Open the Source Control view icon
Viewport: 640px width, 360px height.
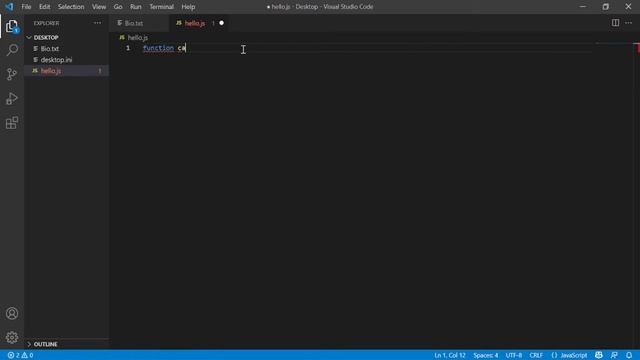(x=12, y=74)
